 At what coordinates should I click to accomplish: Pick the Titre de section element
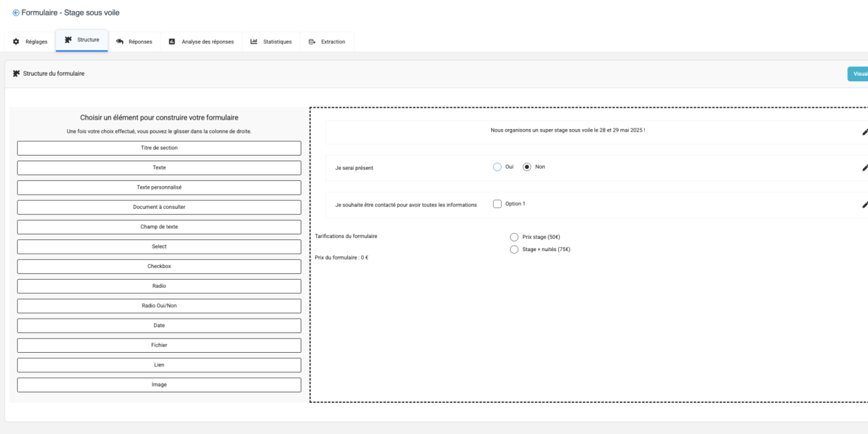[159, 148]
